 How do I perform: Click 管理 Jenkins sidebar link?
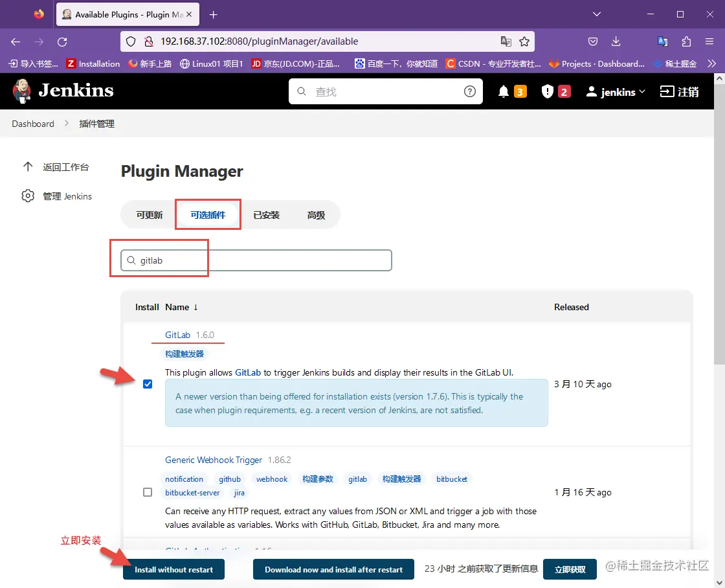(56, 196)
